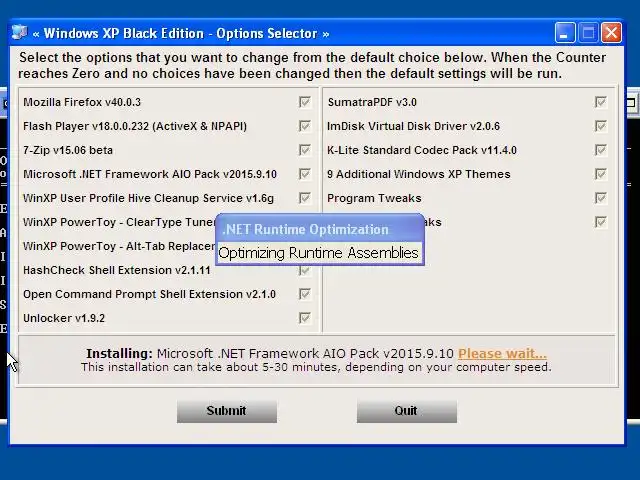The image size is (640, 480).
Task: Click the Optimizing Runtime Assemblies message
Action: (x=318, y=253)
